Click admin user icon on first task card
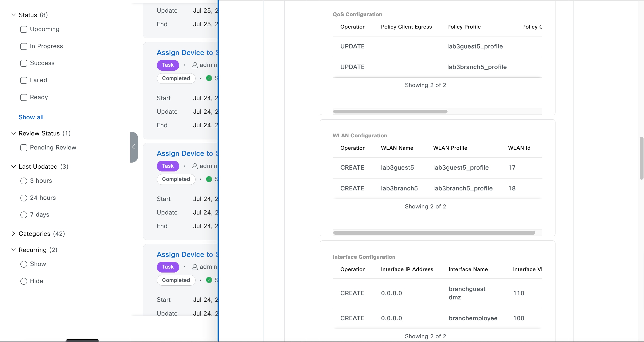This screenshot has height=342, width=644. (x=195, y=65)
